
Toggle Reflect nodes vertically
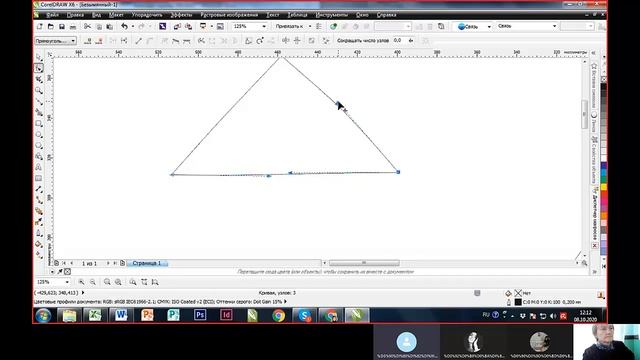coord(297,41)
